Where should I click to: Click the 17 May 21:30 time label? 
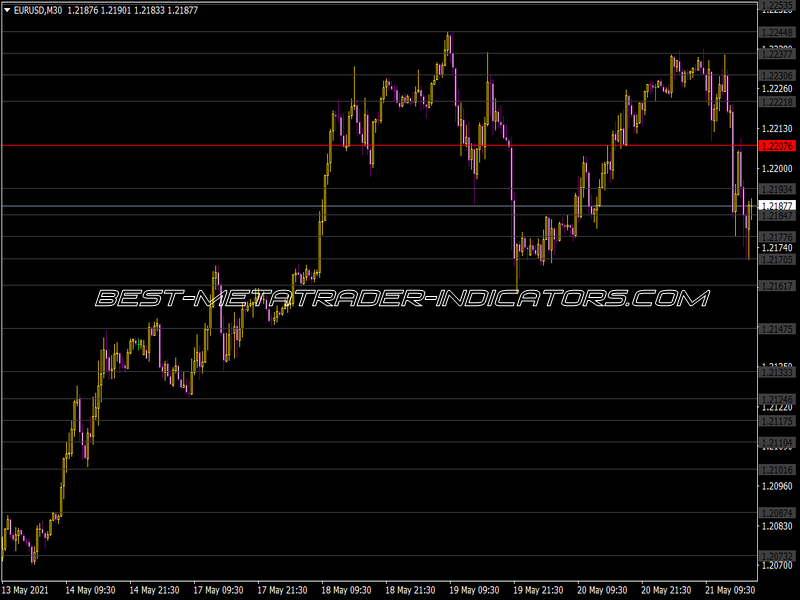point(282,590)
